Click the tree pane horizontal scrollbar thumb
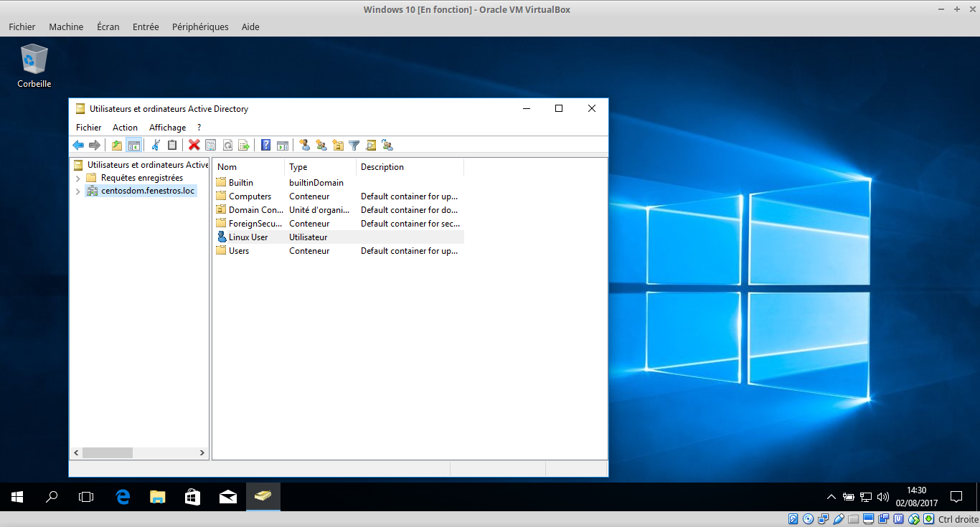980x527 pixels. [108, 453]
